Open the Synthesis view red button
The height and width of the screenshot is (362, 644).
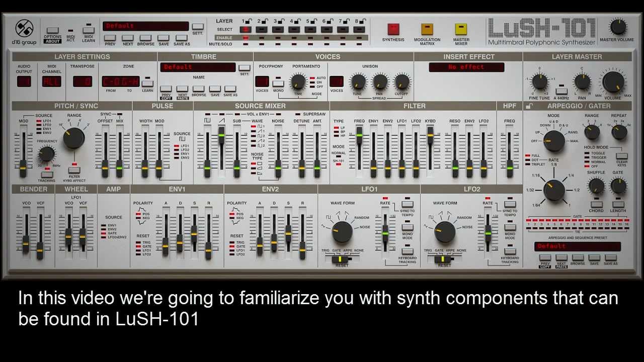[393, 29]
